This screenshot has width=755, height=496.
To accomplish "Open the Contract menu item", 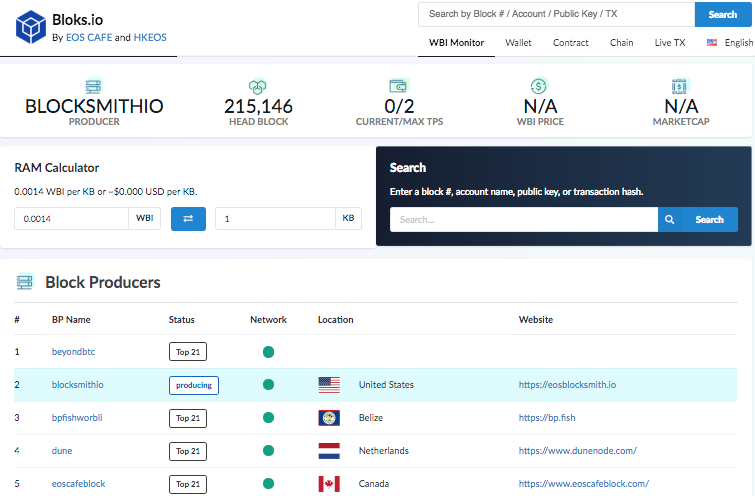I will tap(570, 43).
